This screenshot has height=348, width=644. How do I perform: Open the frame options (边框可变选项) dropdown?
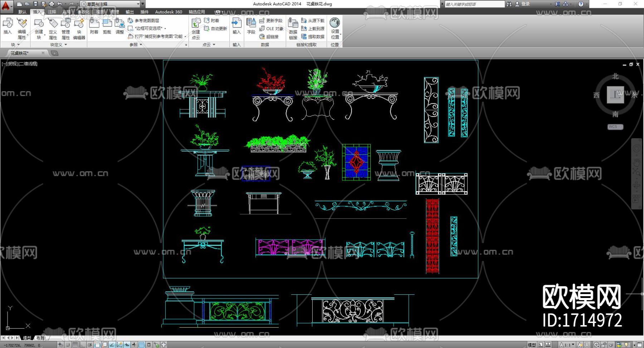[x=147, y=28]
